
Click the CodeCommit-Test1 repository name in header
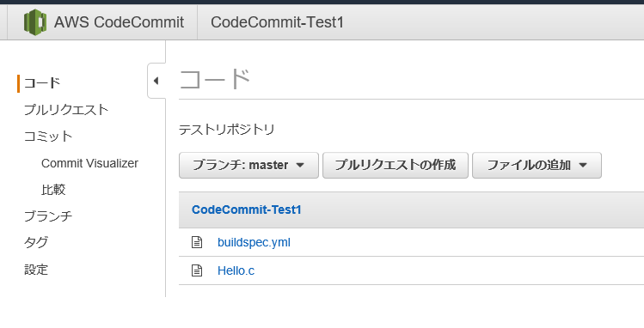(277, 22)
